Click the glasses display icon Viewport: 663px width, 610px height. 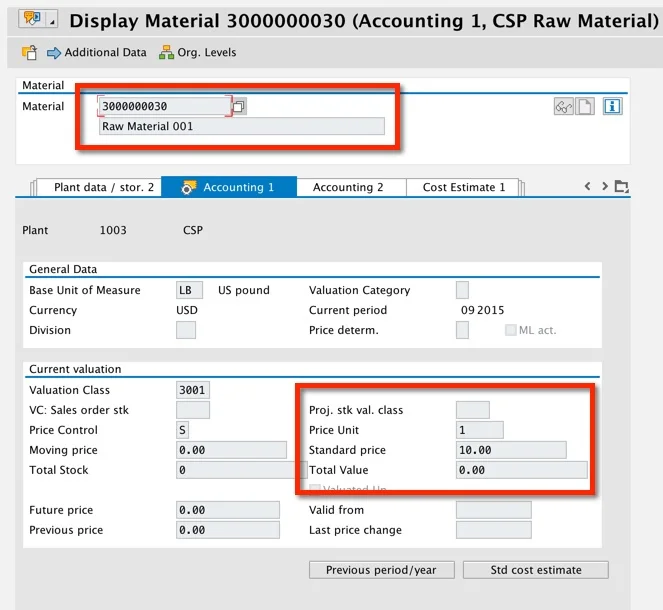click(564, 106)
